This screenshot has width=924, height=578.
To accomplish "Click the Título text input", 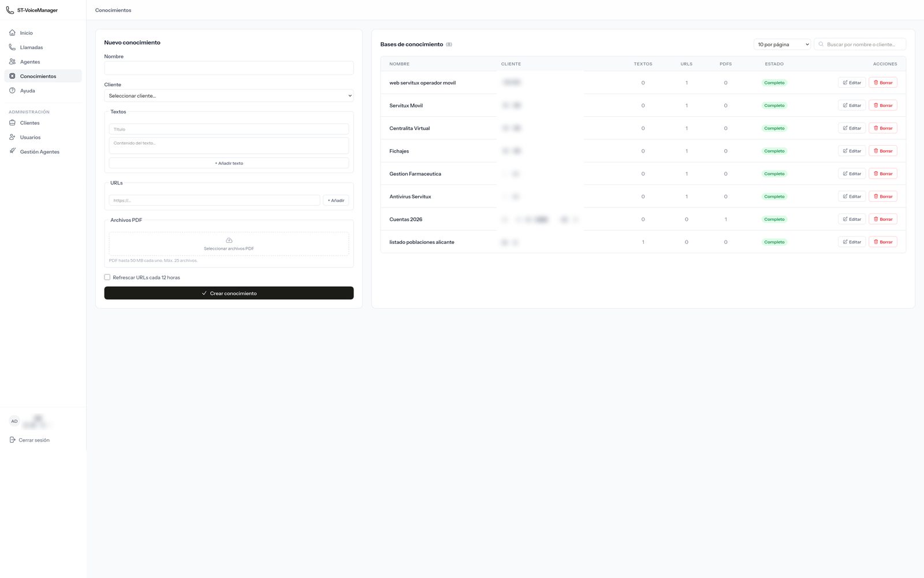I will point(229,129).
